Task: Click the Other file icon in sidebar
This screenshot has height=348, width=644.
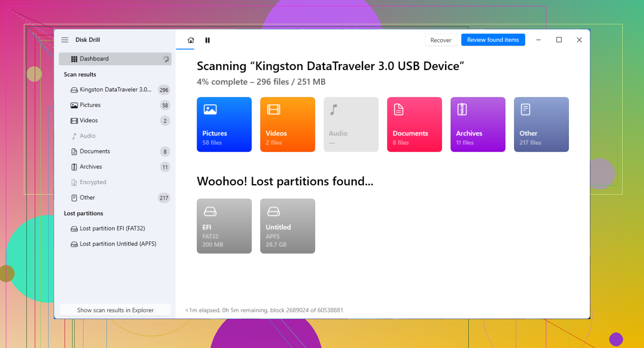Action: 74,198
